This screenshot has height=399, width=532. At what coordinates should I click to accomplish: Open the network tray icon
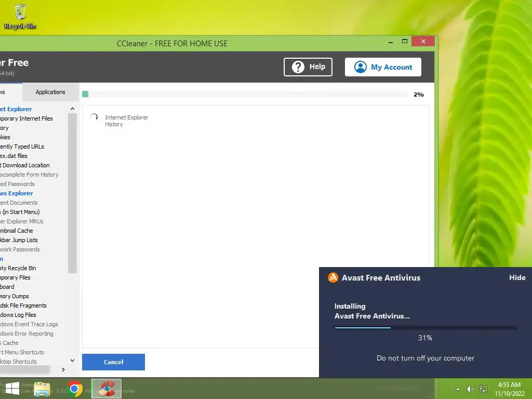click(x=483, y=389)
